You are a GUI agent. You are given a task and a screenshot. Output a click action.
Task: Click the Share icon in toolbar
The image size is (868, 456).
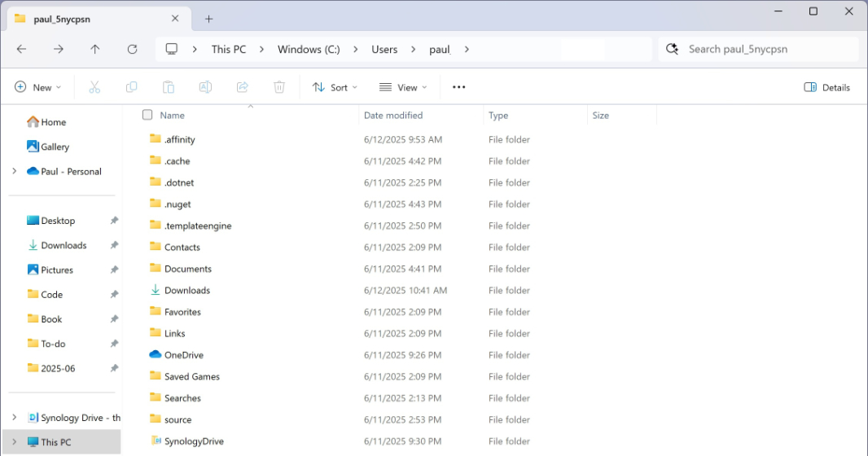coord(242,87)
